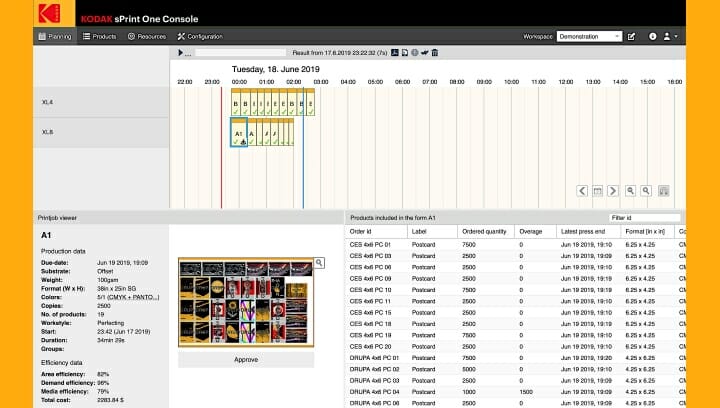Select row CES 4x6 PC 11
Screen dimensions: 720x408
[x=515, y=301]
